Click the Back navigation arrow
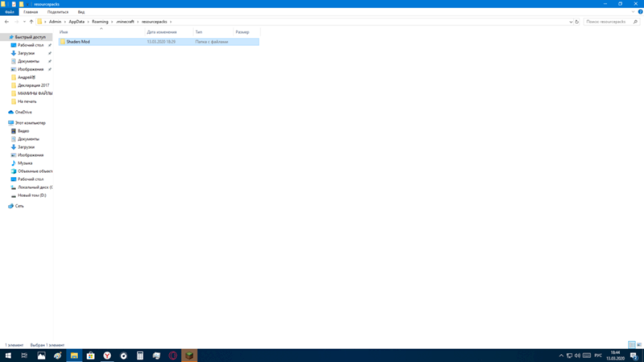The width and height of the screenshot is (644, 362). pos(6,22)
